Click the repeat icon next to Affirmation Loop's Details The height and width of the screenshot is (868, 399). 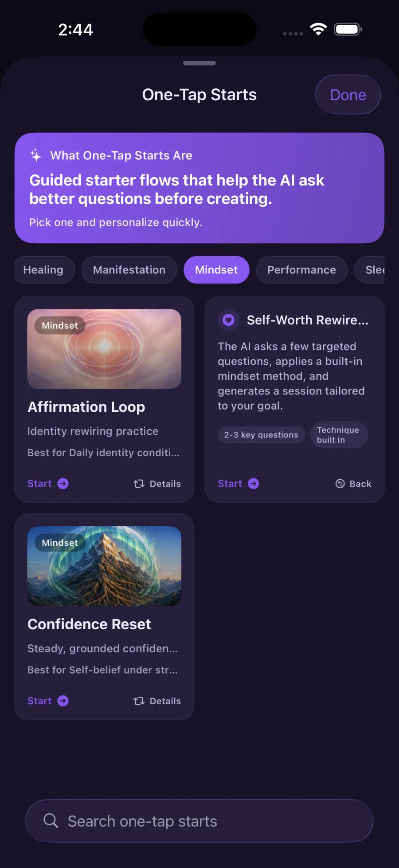click(139, 483)
